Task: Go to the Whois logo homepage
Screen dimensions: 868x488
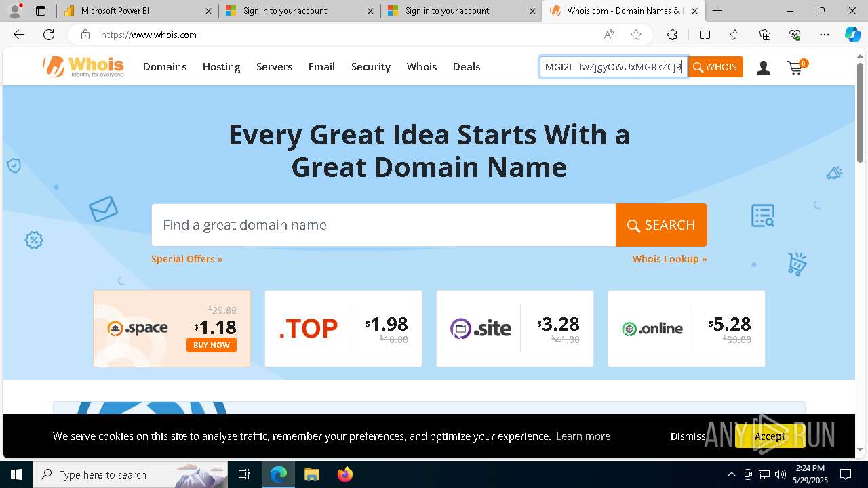Action: point(83,66)
